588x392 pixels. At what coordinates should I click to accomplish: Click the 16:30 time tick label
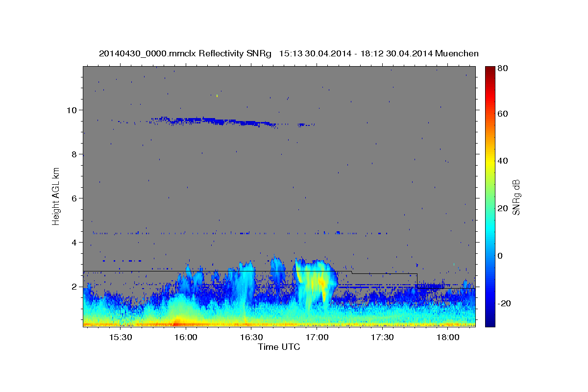click(x=251, y=337)
